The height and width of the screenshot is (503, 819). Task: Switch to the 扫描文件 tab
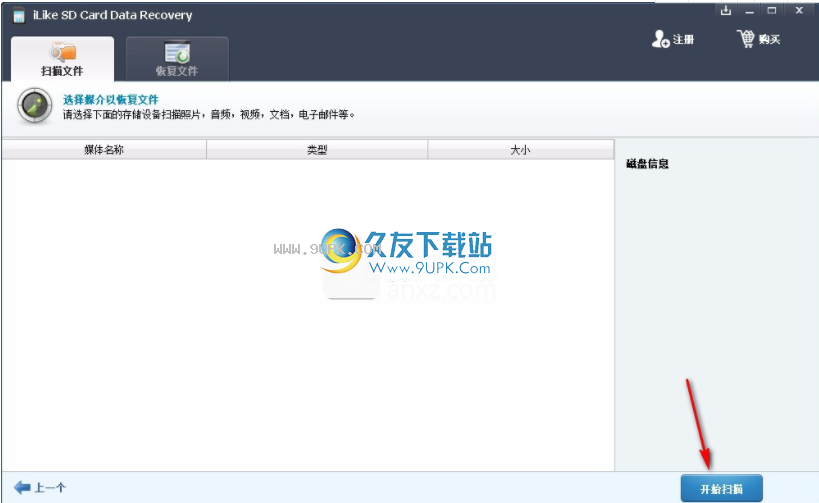pyautogui.click(x=62, y=59)
